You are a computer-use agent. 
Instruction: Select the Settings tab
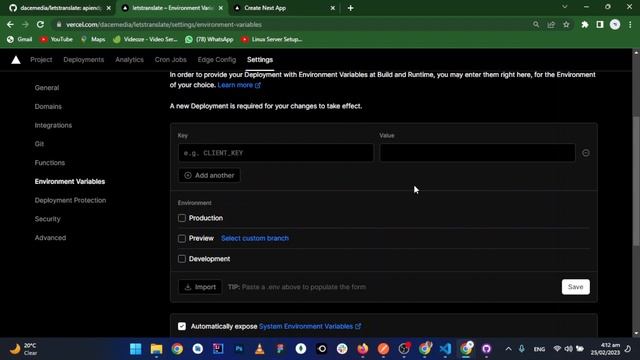click(260, 60)
